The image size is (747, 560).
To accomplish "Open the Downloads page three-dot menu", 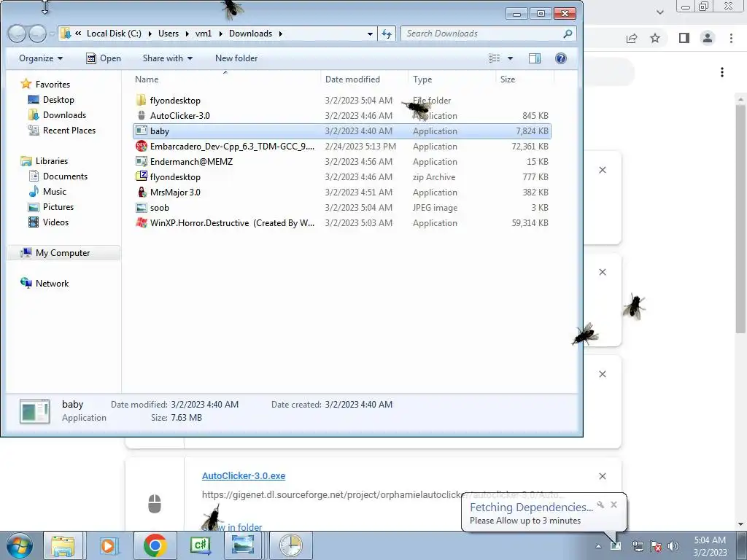I will pyautogui.click(x=722, y=72).
